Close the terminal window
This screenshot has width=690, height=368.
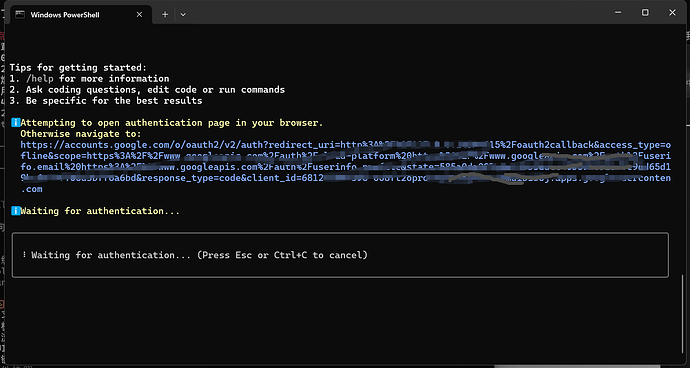click(672, 13)
